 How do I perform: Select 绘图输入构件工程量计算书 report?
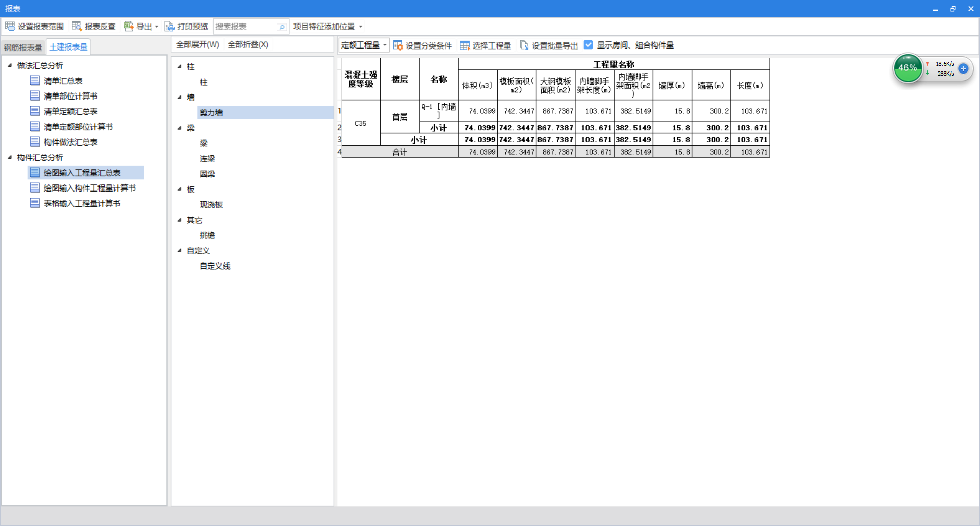point(90,188)
